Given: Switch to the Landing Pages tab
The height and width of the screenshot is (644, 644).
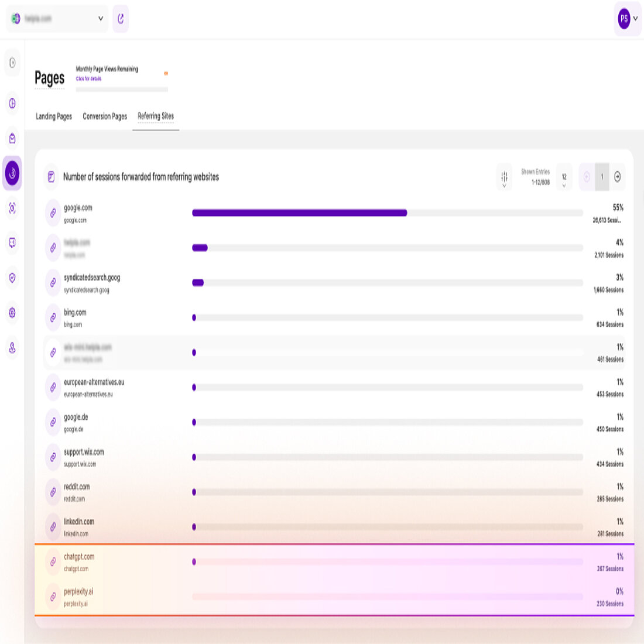Looking at the screenshot, I should point(53,116).
